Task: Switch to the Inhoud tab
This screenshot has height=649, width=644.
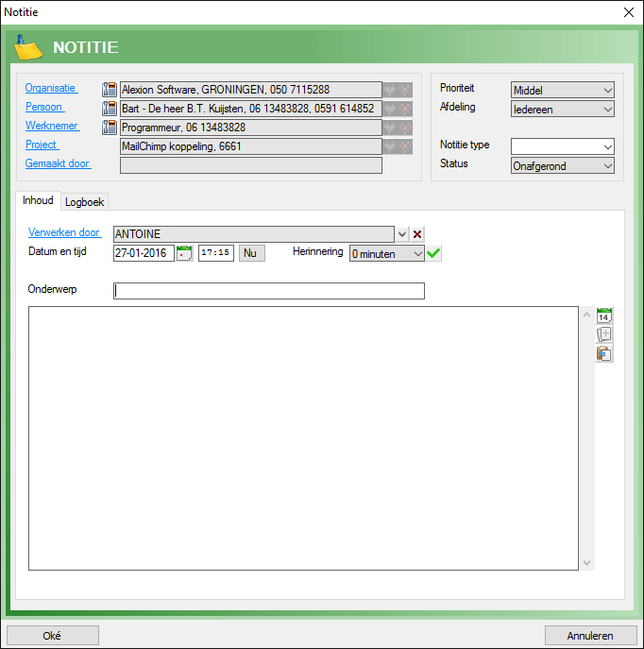Action: 38,200
